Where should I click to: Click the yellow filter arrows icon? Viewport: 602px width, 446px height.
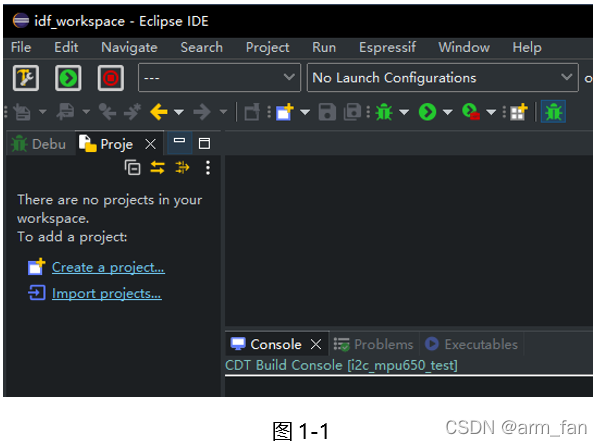pyautogui.click(x=182, y=168)
